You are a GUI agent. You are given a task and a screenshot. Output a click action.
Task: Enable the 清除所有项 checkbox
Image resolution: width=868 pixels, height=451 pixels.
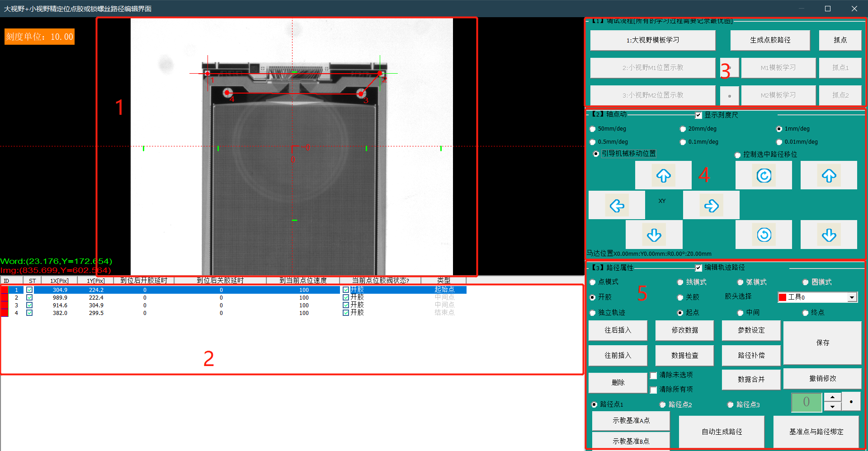(654, 390)
